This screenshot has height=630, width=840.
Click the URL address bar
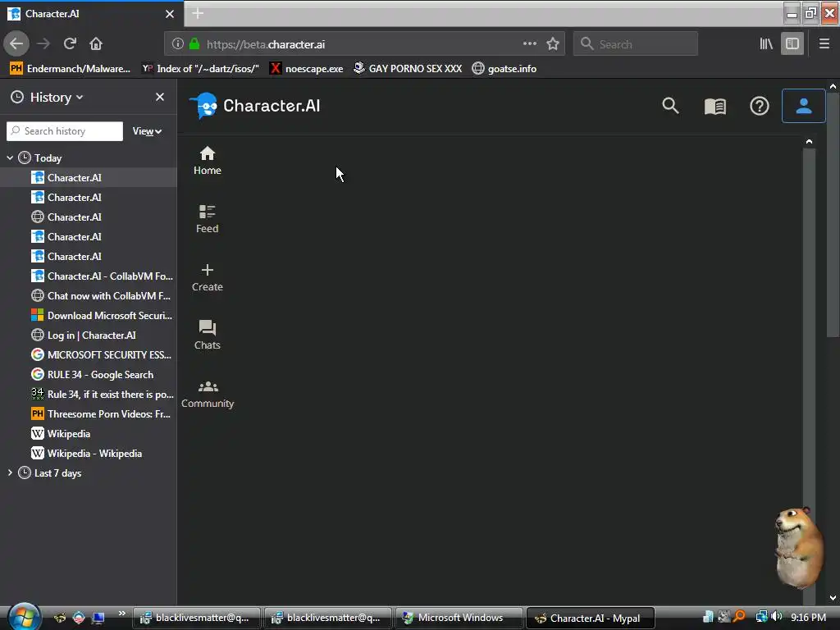click(364, 44)
